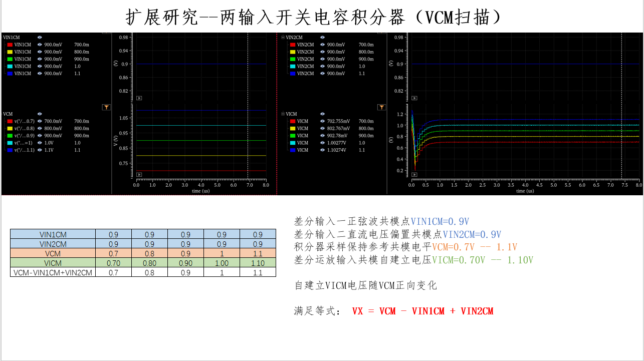Viewport: 644px width, 361px height.
Task: Click the blue VIN2CM=0.9V text
Action: (472, 234)
